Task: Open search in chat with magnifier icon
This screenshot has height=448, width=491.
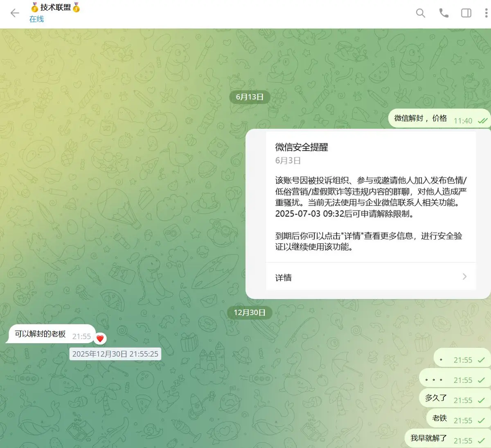Action: pyautogui.click(x=420, y=13)
